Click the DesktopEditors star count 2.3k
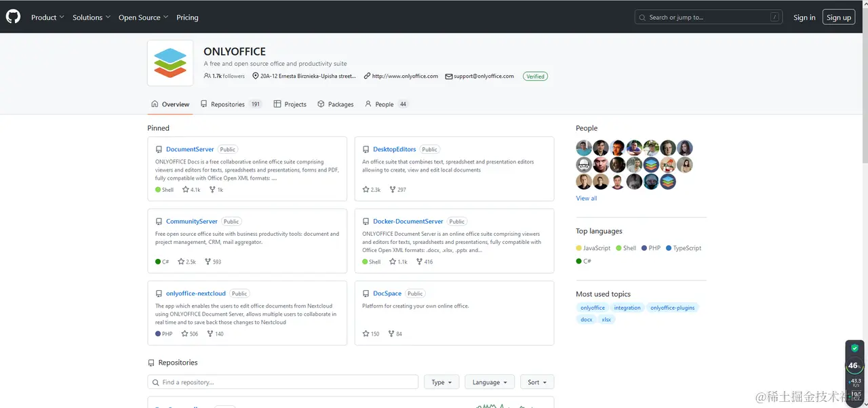868x408 pixels. click(372, 190)
